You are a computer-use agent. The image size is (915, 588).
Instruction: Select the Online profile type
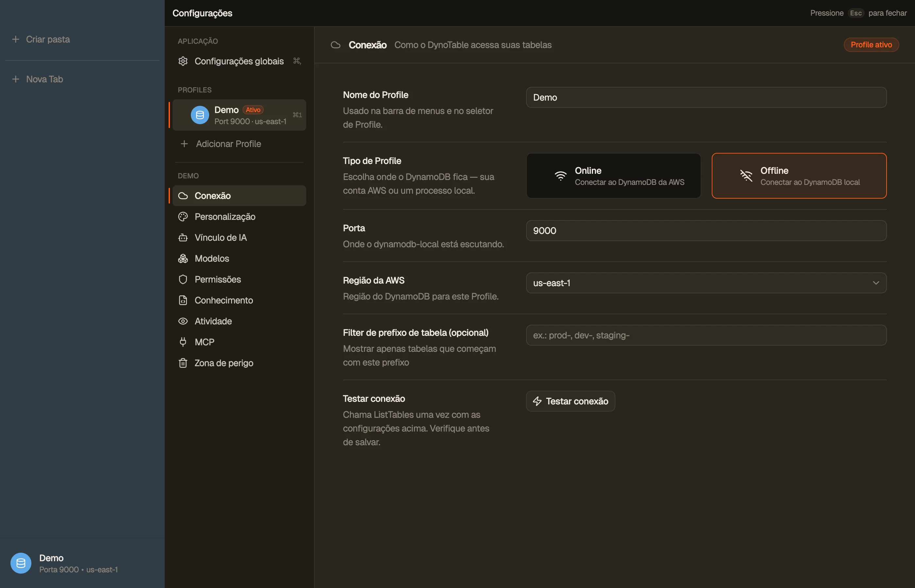pos(614,176)
